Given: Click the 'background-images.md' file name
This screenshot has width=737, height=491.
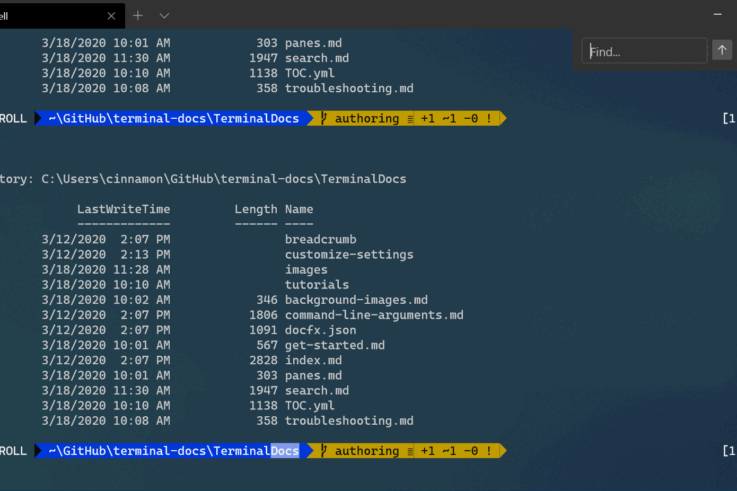Looking at the screenshot, I should (356, 300).
